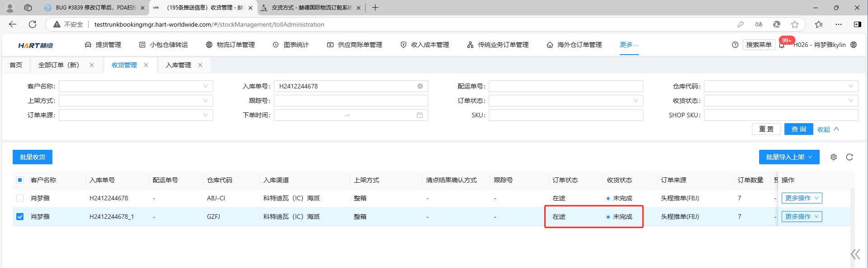Image resolution: width=868 pixels, height=268 pixels.
Task: Expand the 客户名称 dropdown
Action: click(x=136, y=86)
